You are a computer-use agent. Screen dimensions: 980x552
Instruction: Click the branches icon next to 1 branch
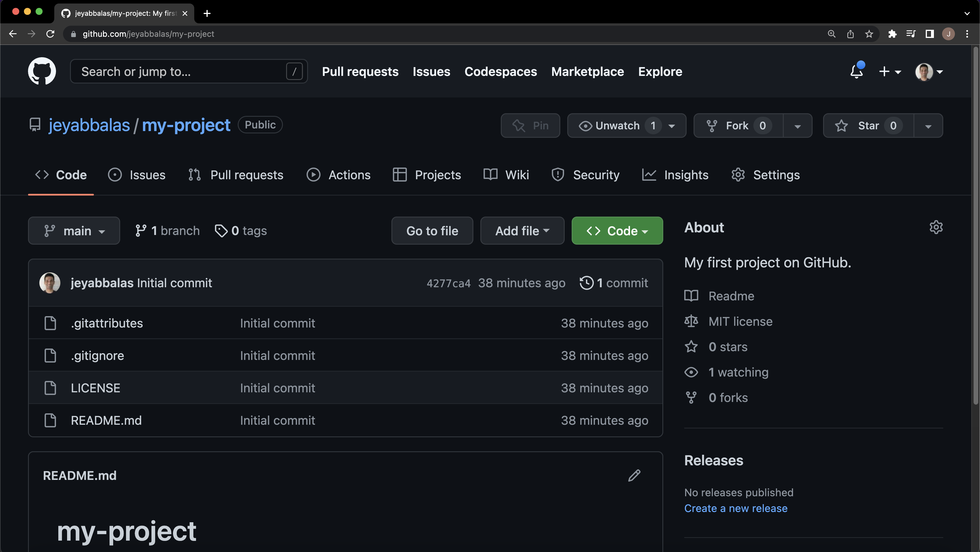tap(141, 231)
